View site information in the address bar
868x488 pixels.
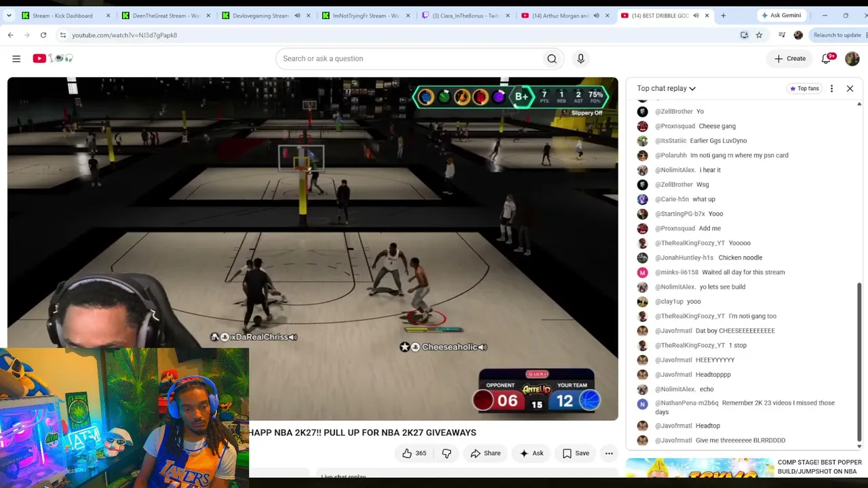click(63, 35)
